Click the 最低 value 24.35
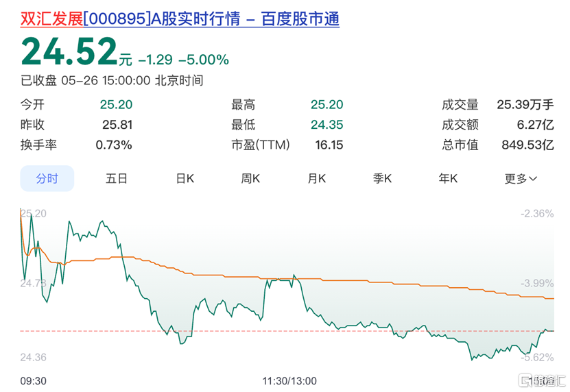 coord(326,125)
